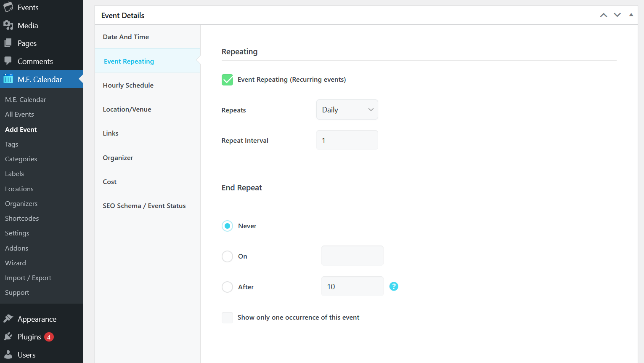
Task: Click the After occurrences input field
Action: [x=352, y=286]
